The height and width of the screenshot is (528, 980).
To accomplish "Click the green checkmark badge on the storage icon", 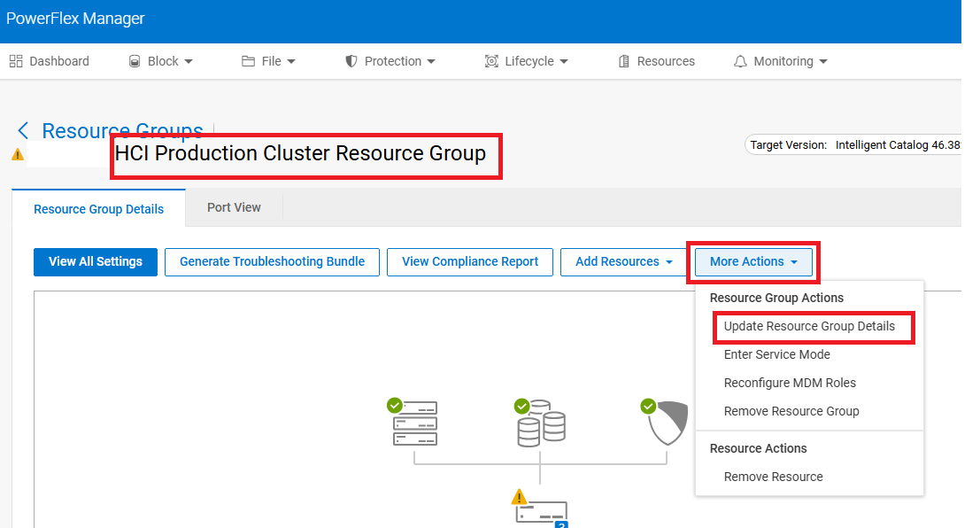I will tap(521, 406).
